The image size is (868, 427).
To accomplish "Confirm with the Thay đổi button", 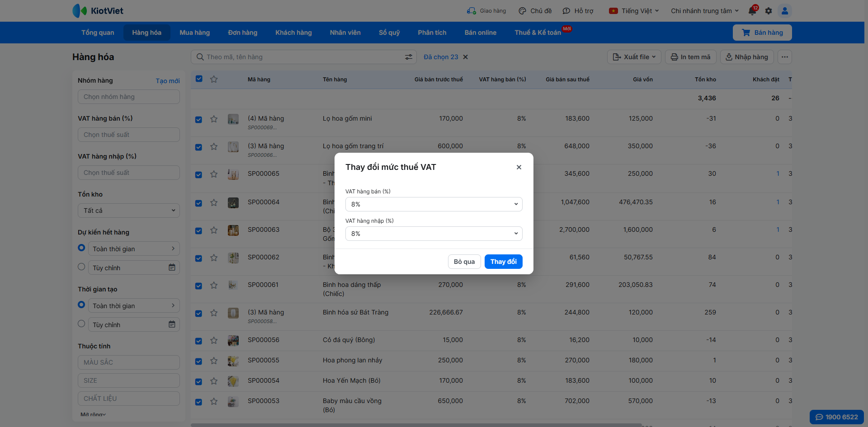I will (x=504, y=262).
